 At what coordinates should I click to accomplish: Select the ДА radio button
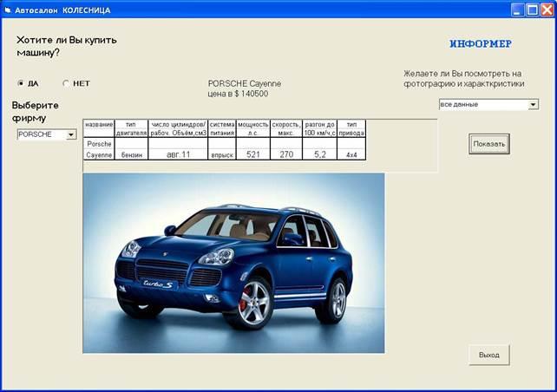coord(21,83)
